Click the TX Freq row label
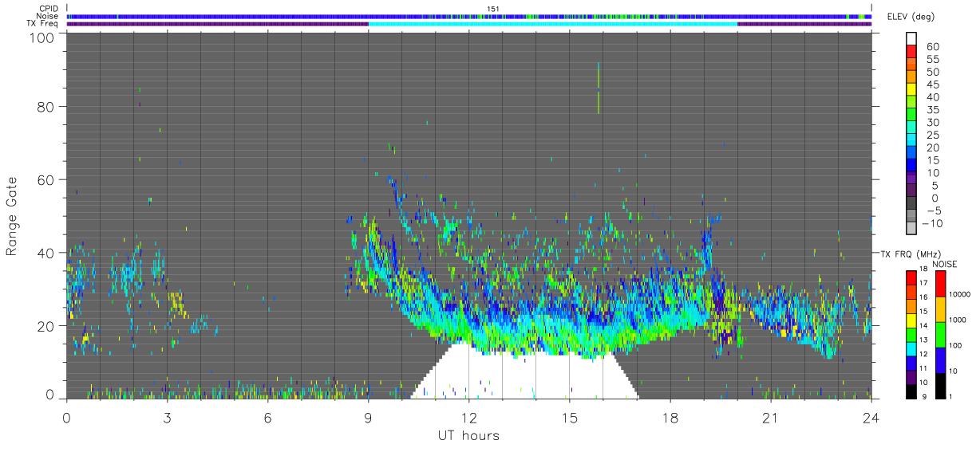980x452 pixels. coord(42,23)
